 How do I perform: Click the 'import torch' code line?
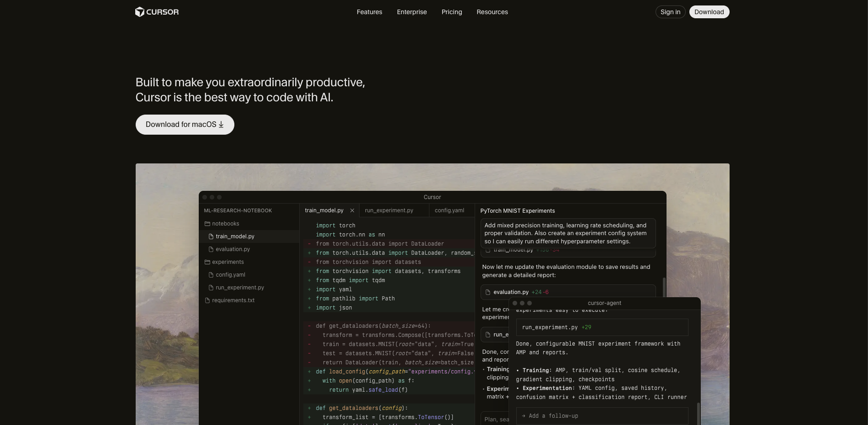pos(336,226)
